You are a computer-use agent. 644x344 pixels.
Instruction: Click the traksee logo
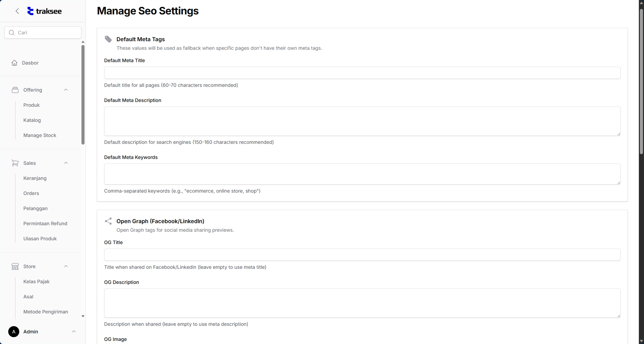tap(44, 11)
